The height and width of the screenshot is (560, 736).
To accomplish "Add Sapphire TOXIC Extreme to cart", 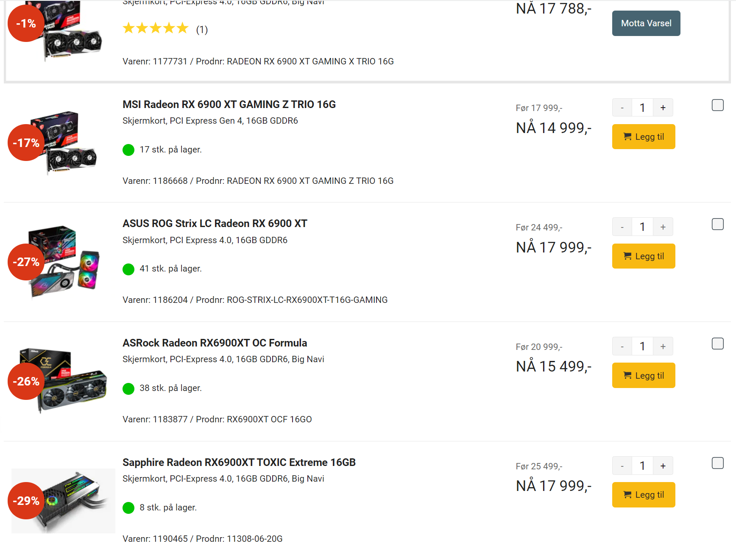I will coord(644,495).
